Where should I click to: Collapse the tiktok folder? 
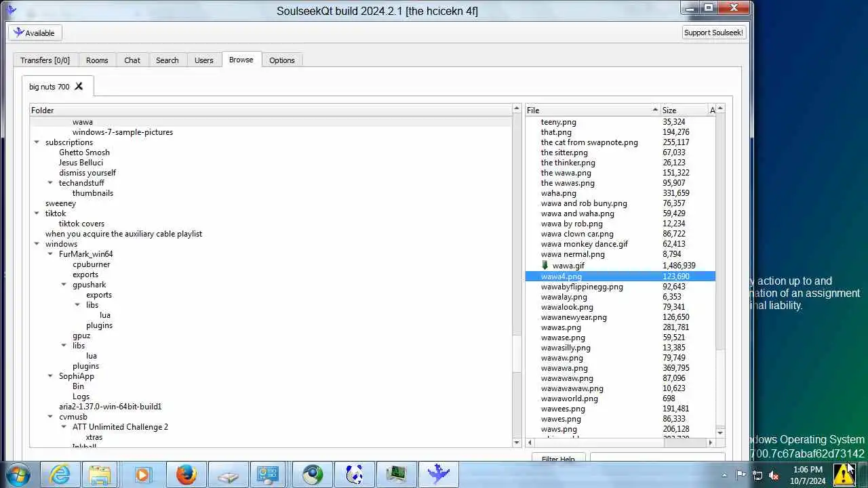pos(37,213)
